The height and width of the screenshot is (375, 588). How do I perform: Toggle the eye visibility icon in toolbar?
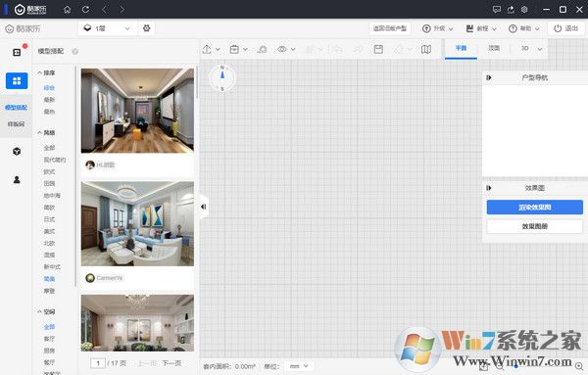(x=282, y=49)
